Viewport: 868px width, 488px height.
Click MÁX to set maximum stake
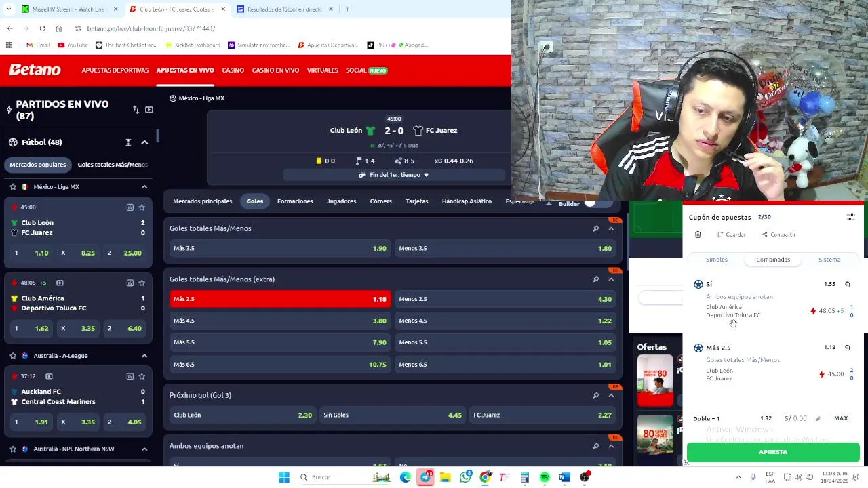pyautogui.click(x=841, y=418)
